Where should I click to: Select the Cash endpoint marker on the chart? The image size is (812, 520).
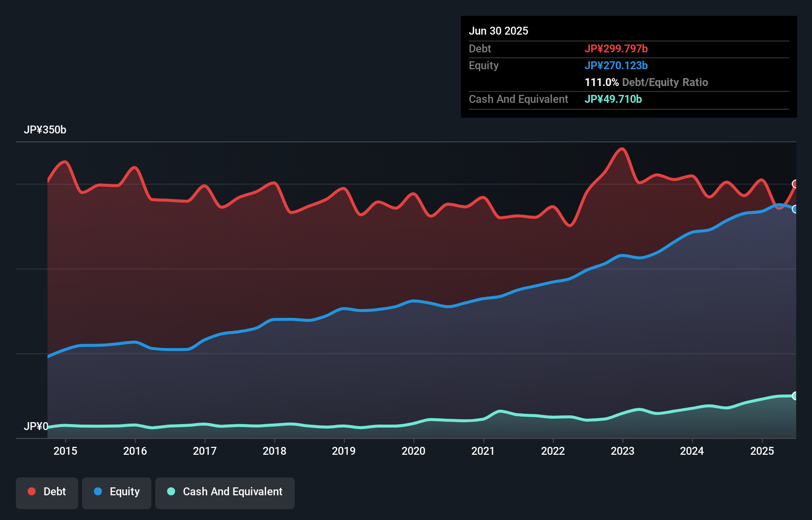(x=795, y=395)
